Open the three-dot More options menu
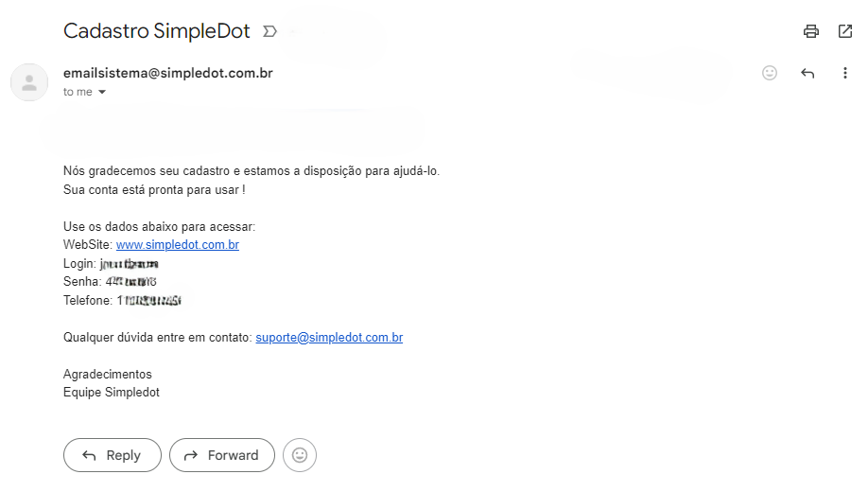Viewport: 868px width, 492px height. pos(844,73)
